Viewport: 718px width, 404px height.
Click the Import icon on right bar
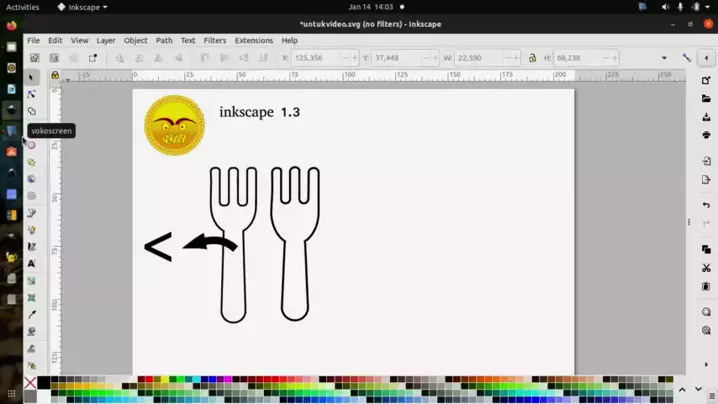point(706,161)
